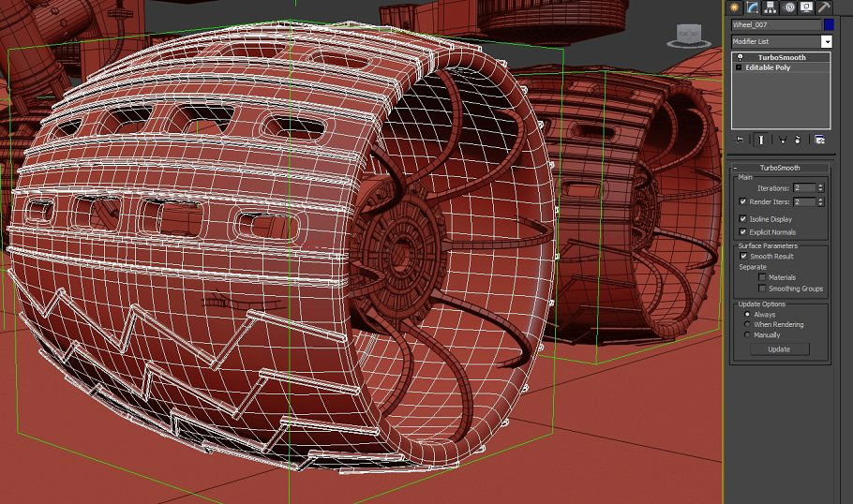Disable the Explicit Normals checkbox
Viewport: 853px width, 504px height.
click(743, 231)
